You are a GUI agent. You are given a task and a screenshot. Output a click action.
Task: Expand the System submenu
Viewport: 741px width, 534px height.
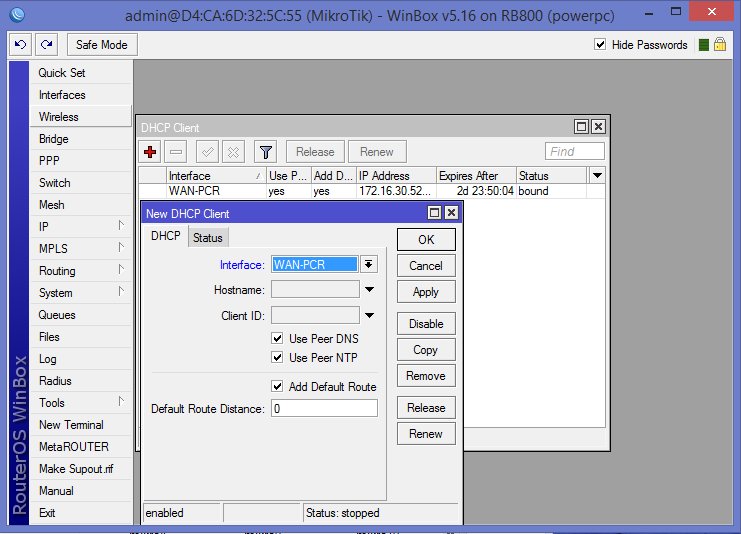121,291
